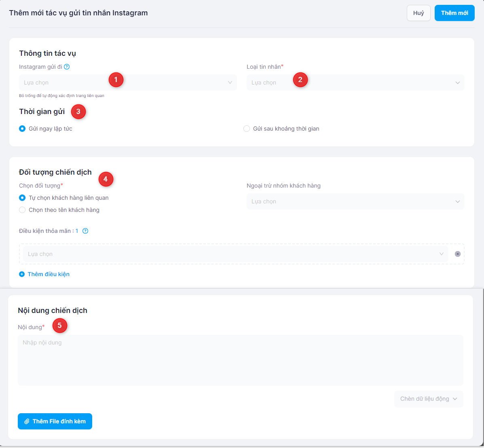
Task: Click help icon beside Điều kiện thỏa mãn
Action: [85, 231]
